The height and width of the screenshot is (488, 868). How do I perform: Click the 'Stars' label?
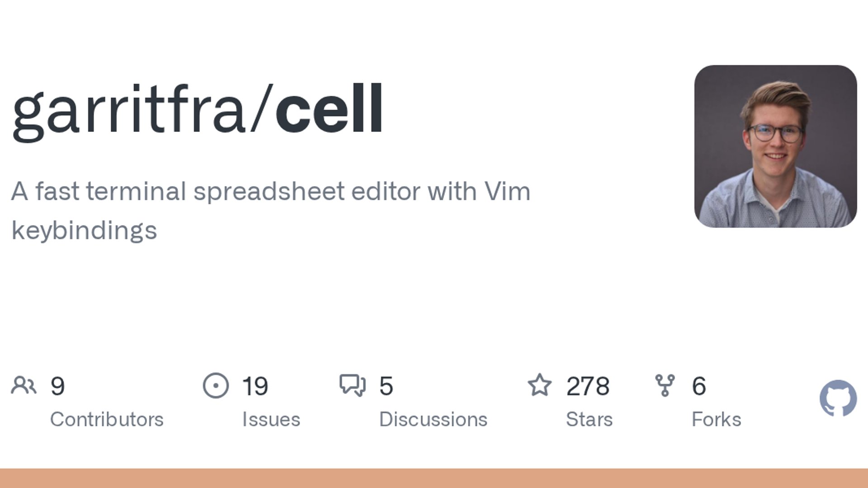click(x=589, y=419)
